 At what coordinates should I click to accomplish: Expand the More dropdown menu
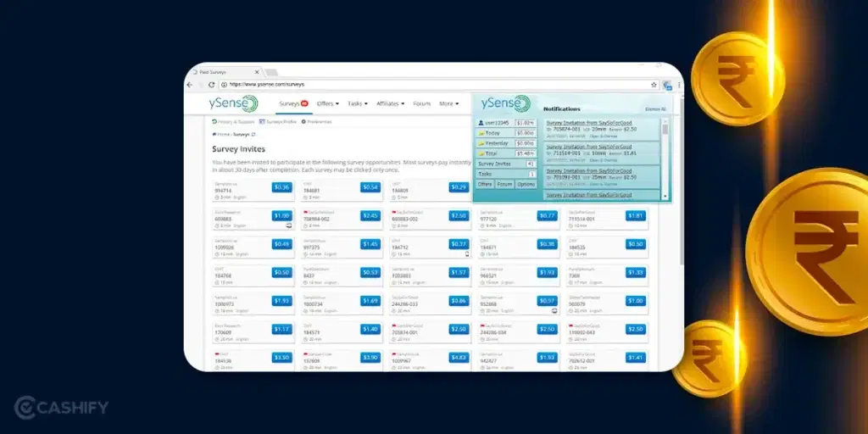[449, 103]
